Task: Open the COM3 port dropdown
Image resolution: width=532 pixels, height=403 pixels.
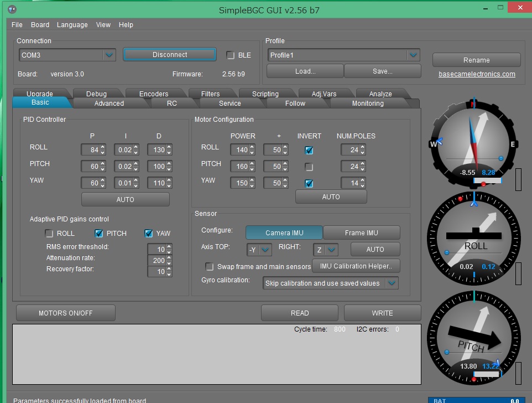Action: point(109,55)
